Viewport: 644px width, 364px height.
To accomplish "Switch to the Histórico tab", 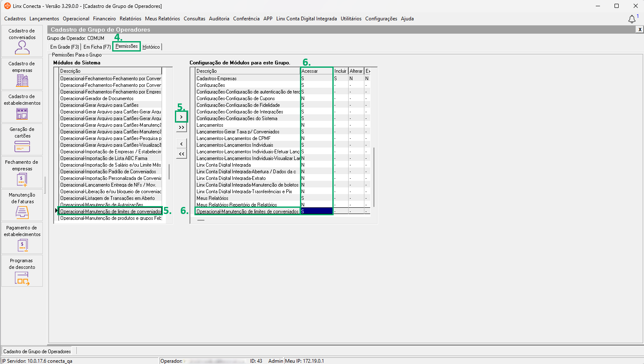I will point(151,47).
